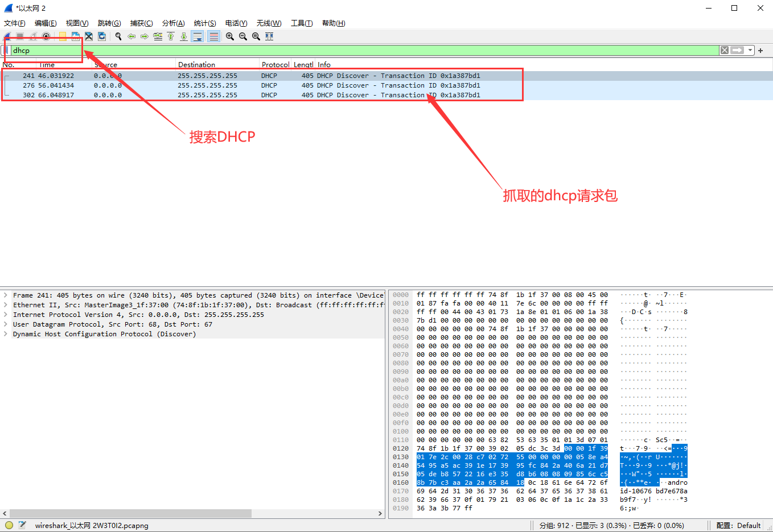Click details pane scroll right arrow

[380, 513]
